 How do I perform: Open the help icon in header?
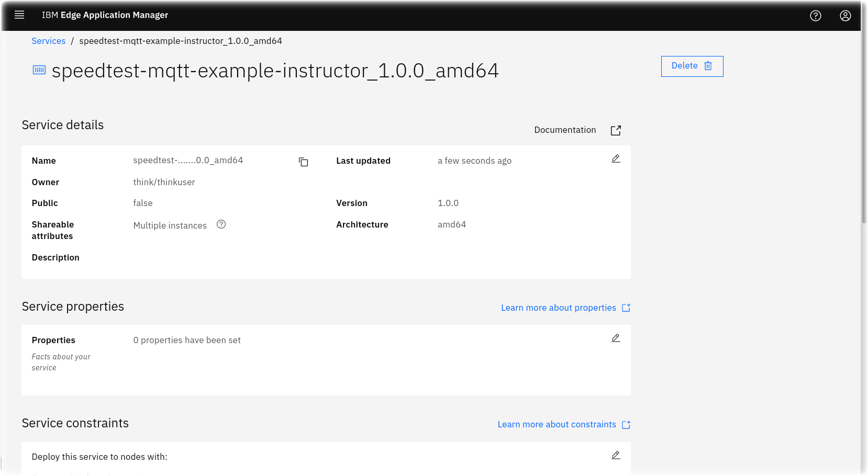point(816,16)
